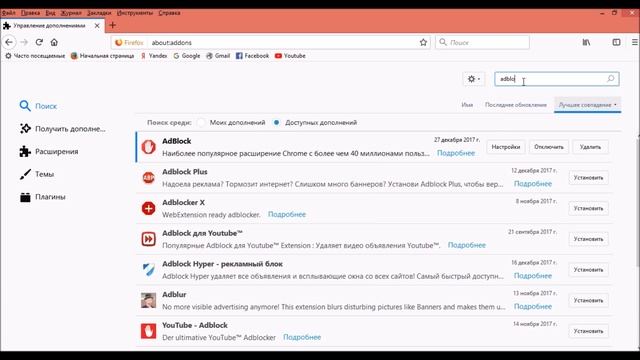This screenshot has height=360, width=640.
Task: Disable AdBlock with 'Отключить'
Action: 549,147
